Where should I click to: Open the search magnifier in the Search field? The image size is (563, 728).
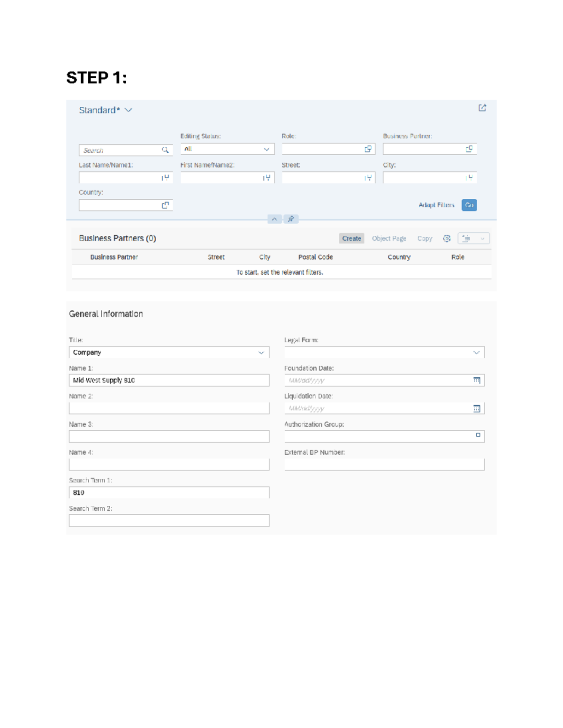(166, 149)
